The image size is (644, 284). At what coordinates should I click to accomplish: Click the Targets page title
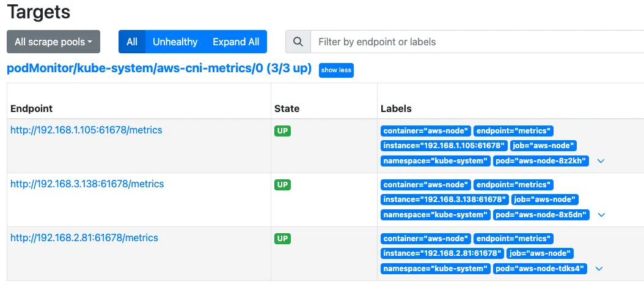38,12
